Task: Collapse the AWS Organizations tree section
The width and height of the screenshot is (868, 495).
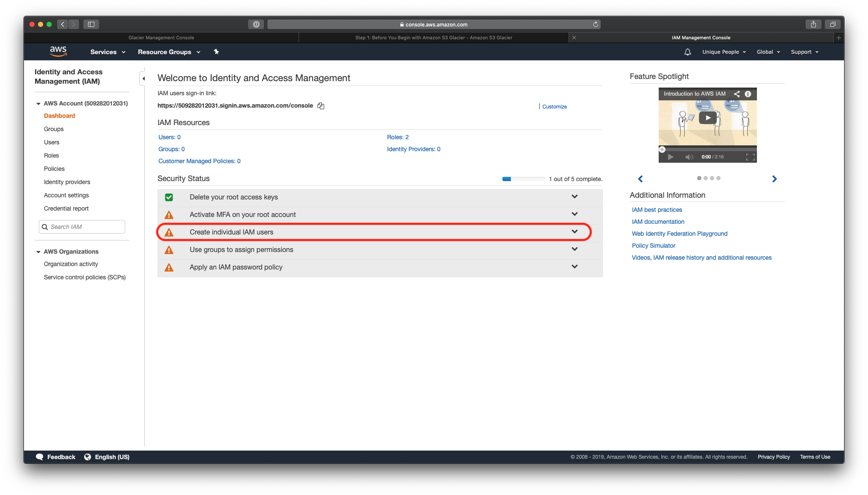Action: [38, 252]
